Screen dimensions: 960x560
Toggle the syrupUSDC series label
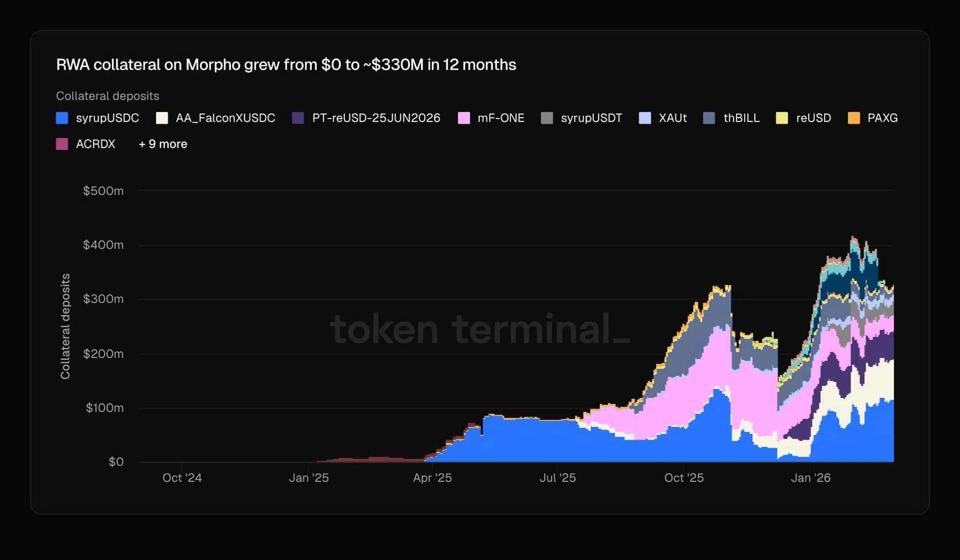tap(107, 118)
